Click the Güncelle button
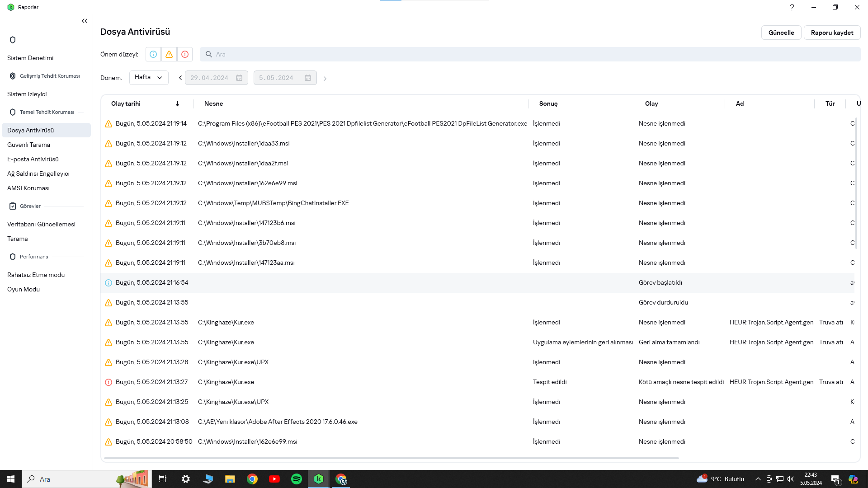 tap(781, 33)
